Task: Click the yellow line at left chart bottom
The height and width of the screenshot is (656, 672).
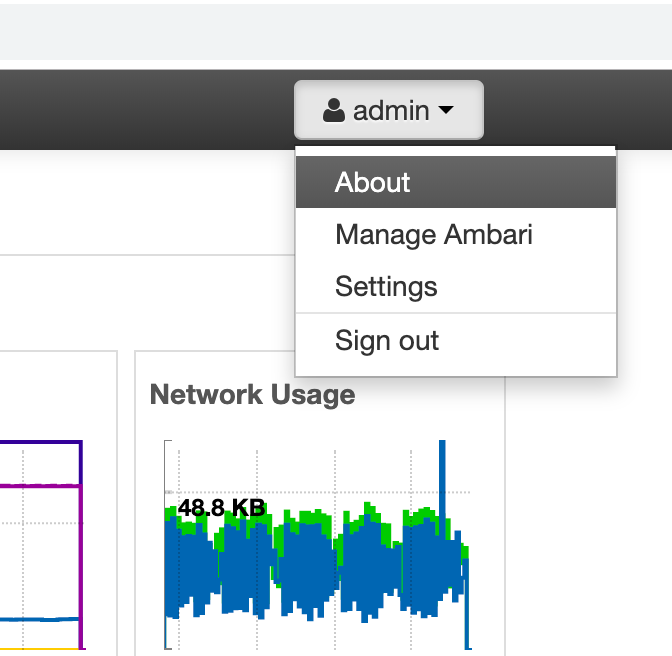Action: (40, 650)
